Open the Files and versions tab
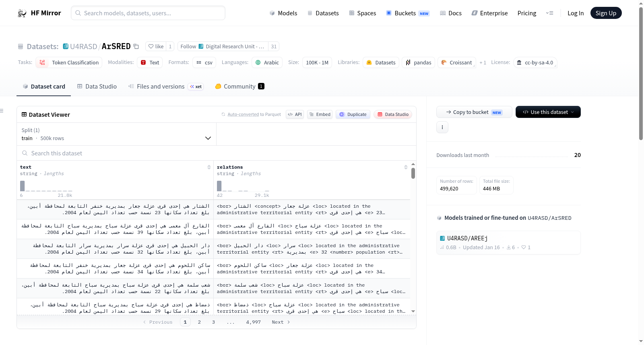The width and height of the screenshot is (644, 345). (x=166, y=86)
